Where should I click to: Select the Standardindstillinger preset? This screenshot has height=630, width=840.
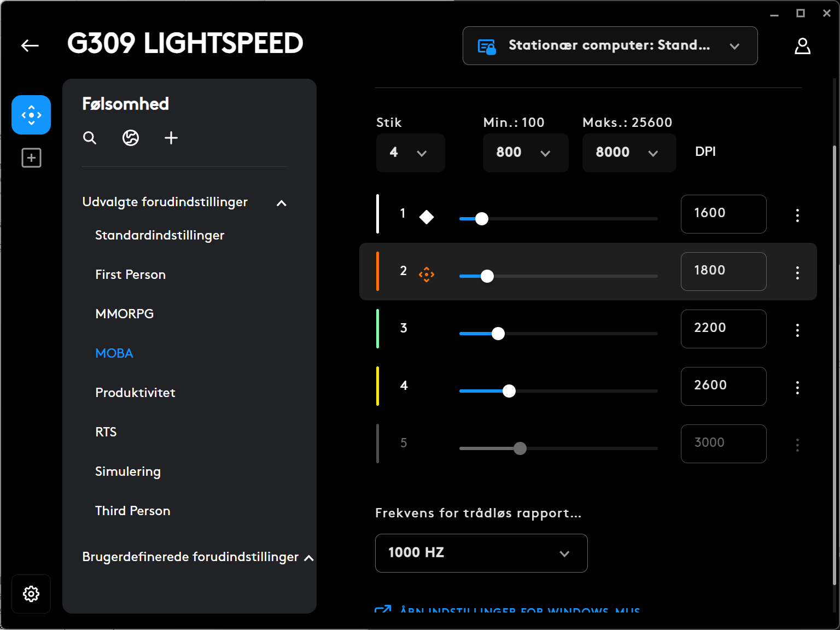(x=160, y=236)
